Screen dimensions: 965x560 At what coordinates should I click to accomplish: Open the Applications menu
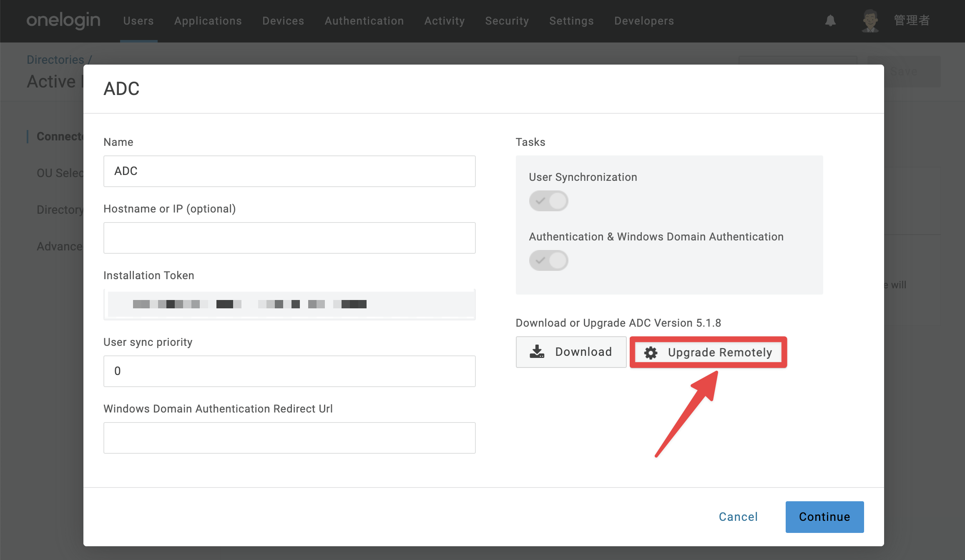point(208,21)
